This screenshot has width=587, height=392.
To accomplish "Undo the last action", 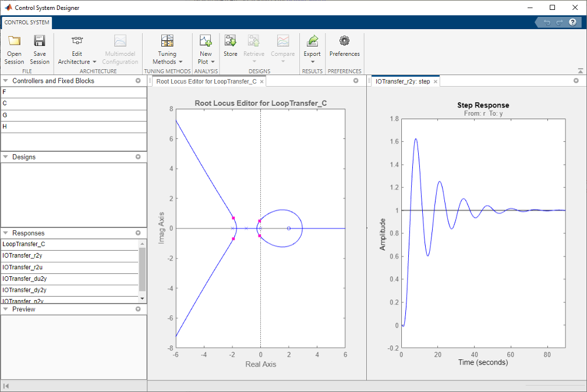I will (546, 22).
